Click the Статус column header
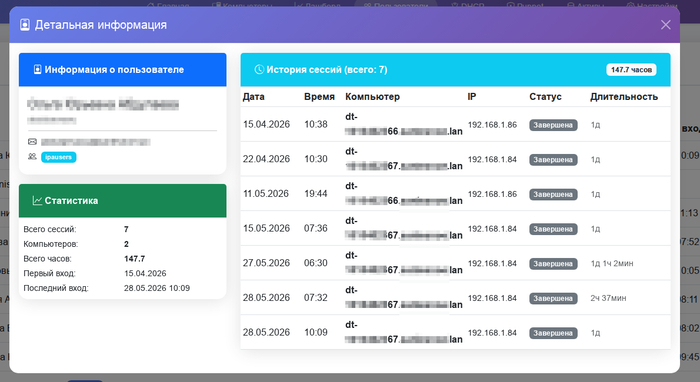Image resolution: width=700 pixels, height=382 pixels. coord(545,97)
